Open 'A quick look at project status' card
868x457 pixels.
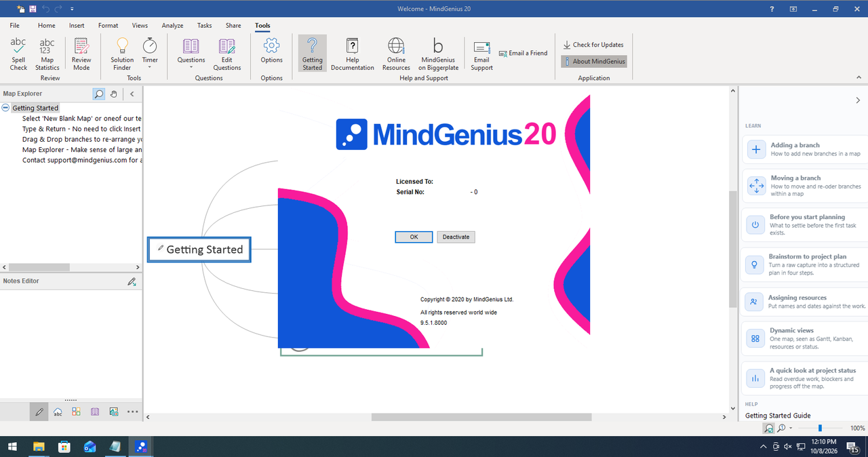[x=804, y=378]
